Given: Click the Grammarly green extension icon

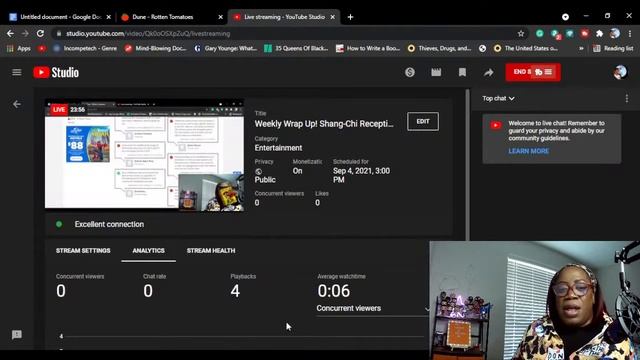Looking at the screenshot, I should point(540,33).
